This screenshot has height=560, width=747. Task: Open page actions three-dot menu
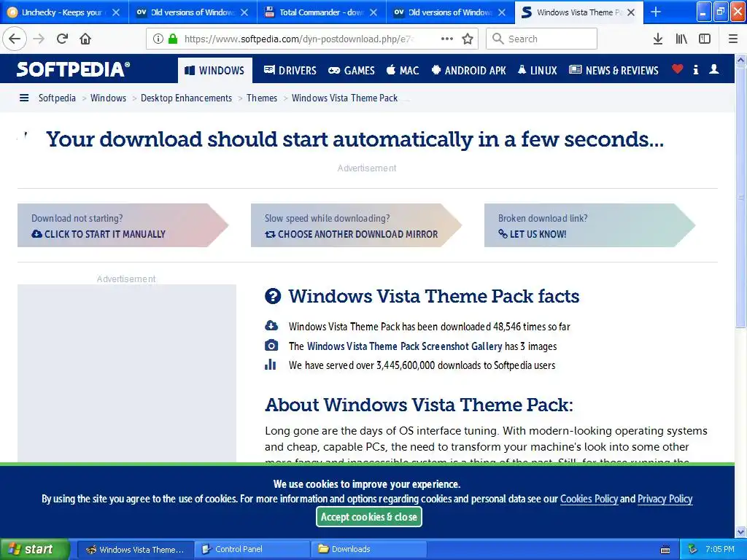[x=447, y=39]
